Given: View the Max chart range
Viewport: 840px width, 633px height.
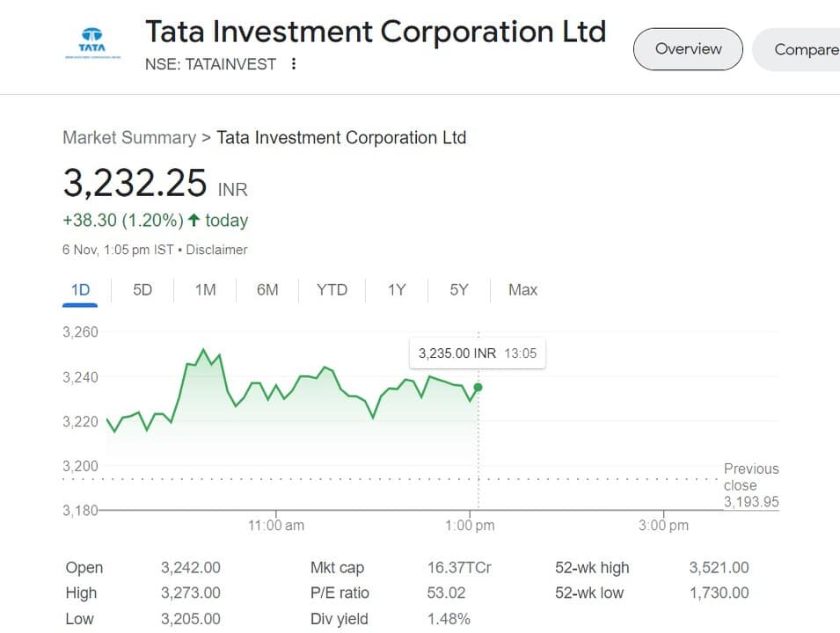Looking at the screenshot, I should pos(522,290).
